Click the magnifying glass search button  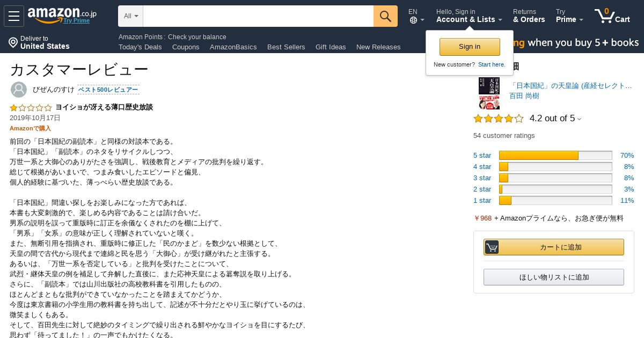pos(385,16)
